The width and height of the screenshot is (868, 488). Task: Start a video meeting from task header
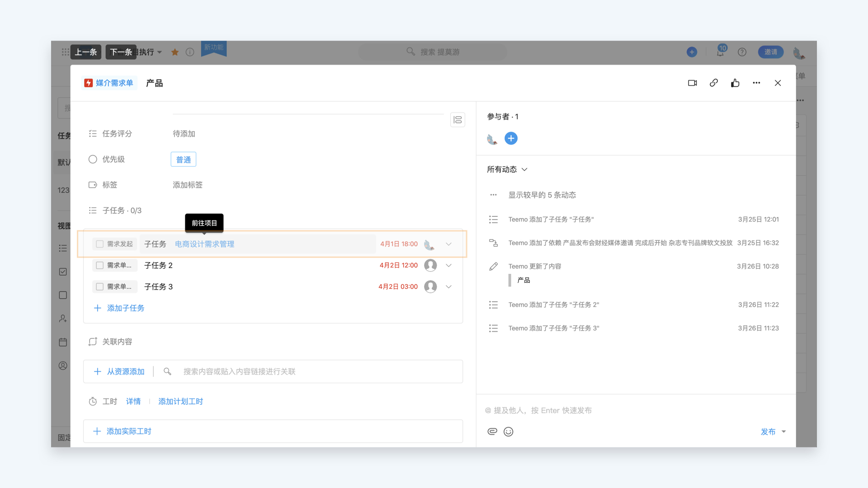(692, 83)
